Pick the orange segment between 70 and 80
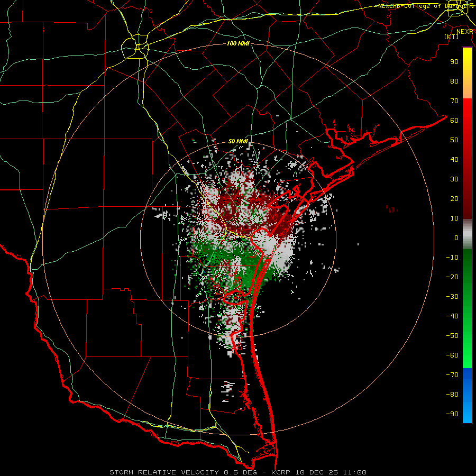This screenshot has width=476, height=476. pyautogui.click(x=467, y=90)
